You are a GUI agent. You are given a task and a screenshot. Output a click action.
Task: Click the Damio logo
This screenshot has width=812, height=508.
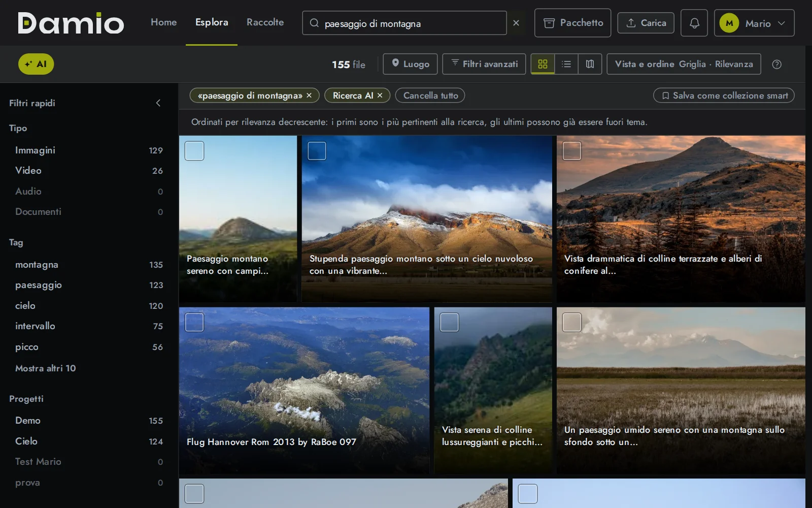[71, 23]
